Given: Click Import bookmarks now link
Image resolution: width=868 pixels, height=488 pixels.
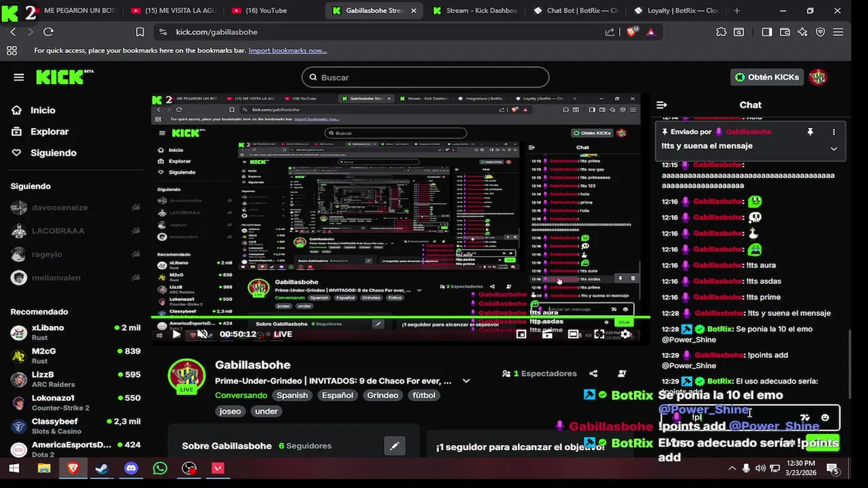Looking at the screenshot, I should click(288, 51).
